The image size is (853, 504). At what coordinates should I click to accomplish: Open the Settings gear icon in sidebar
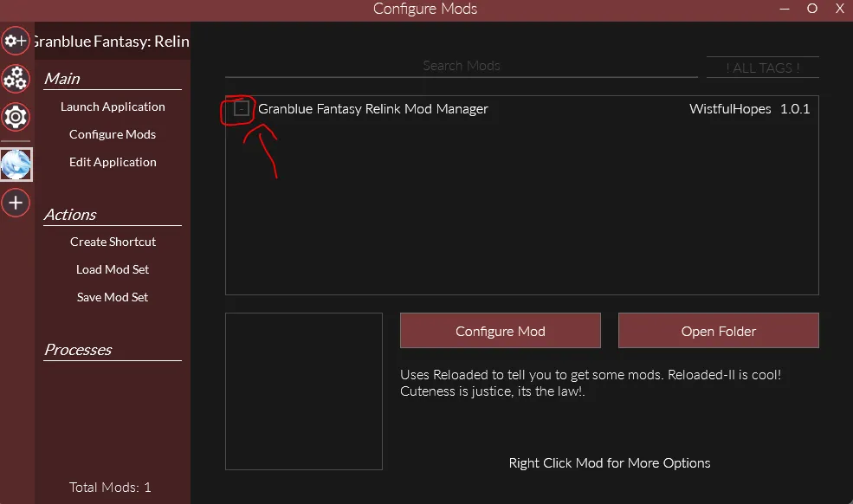point(16,117)
